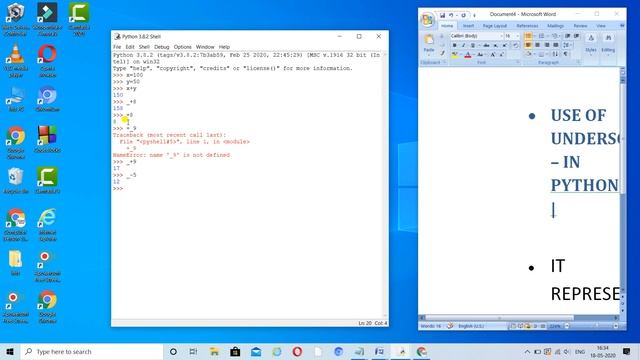Toggle Bold formatting in Word
Image resolution: width=640 pixels, height=360 pixels.
[x=454, y=45]
